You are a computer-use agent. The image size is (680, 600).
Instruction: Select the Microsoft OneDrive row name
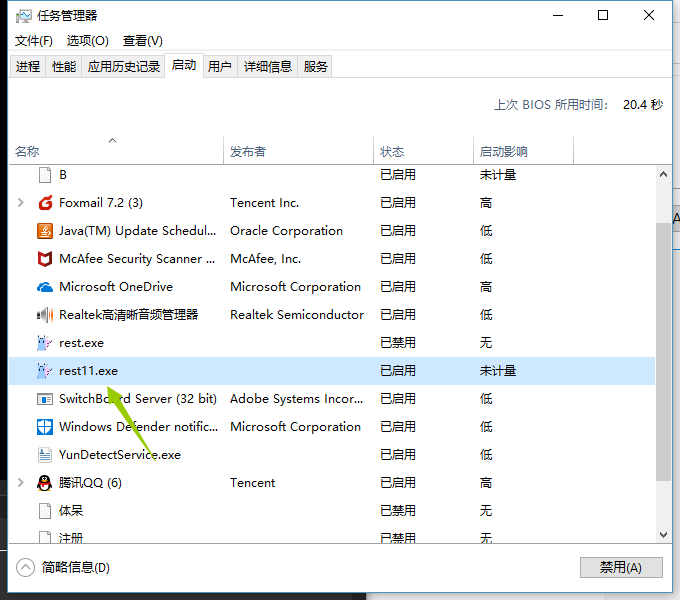pos(116,287)
